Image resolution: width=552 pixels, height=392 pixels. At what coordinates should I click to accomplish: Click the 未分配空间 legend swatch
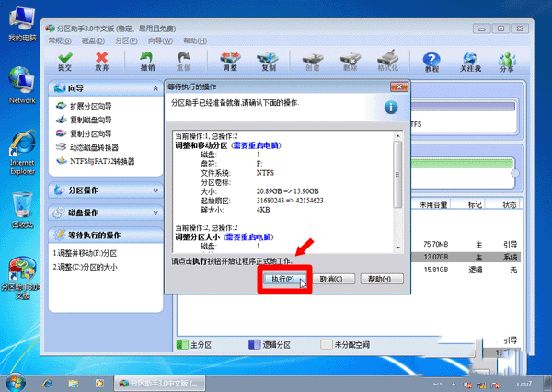[x=327, y=344]
